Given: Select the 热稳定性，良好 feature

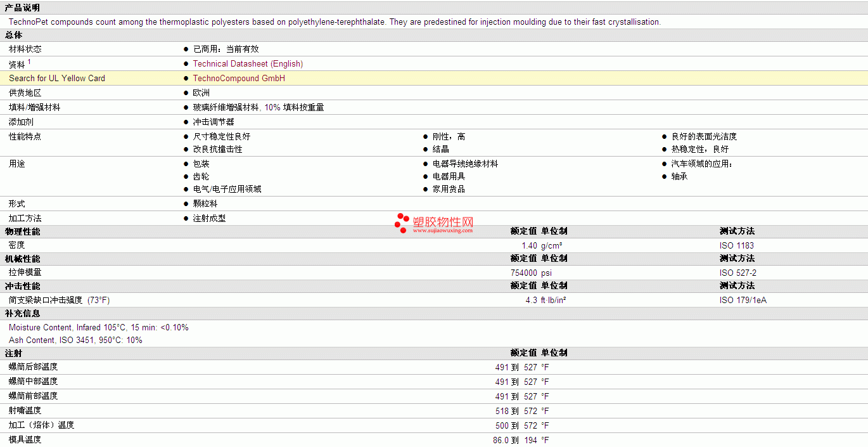Looking at the screenshot, I should [700, 149].
